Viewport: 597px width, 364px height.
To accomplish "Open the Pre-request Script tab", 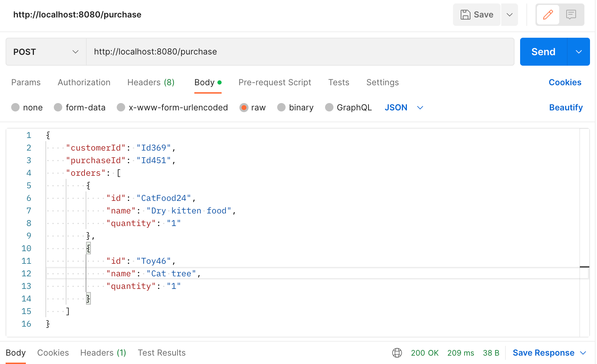I will click(275, 82).
